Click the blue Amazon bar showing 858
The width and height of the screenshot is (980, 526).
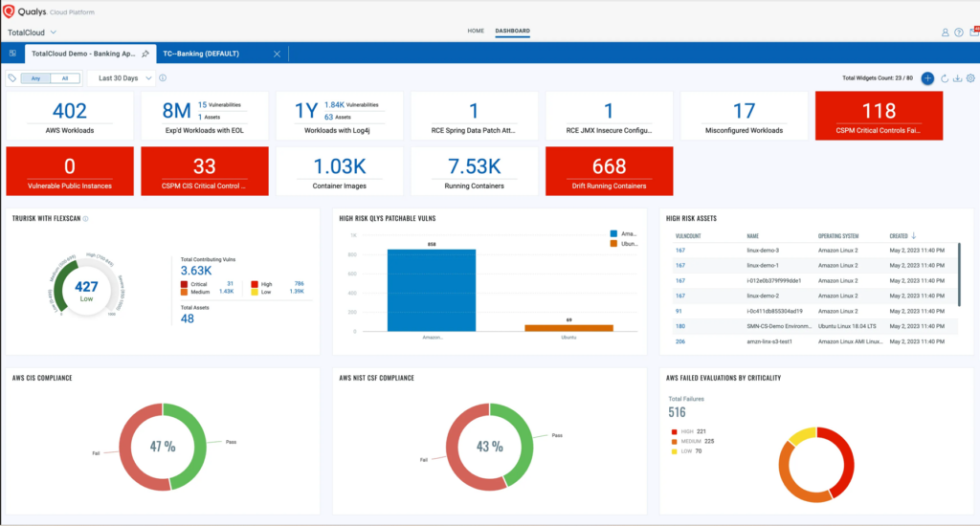tap(432, 290)
